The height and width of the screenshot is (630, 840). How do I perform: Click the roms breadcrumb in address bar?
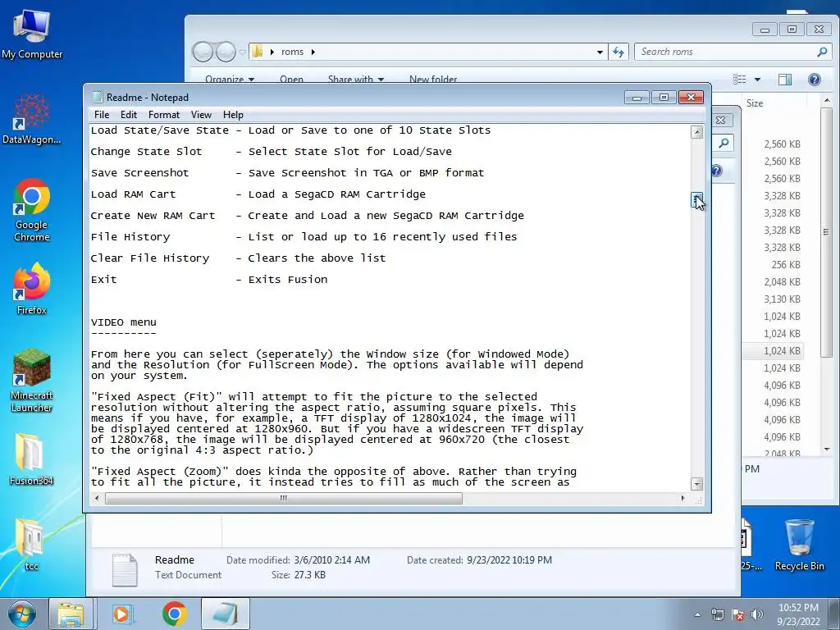coord(293,52)
